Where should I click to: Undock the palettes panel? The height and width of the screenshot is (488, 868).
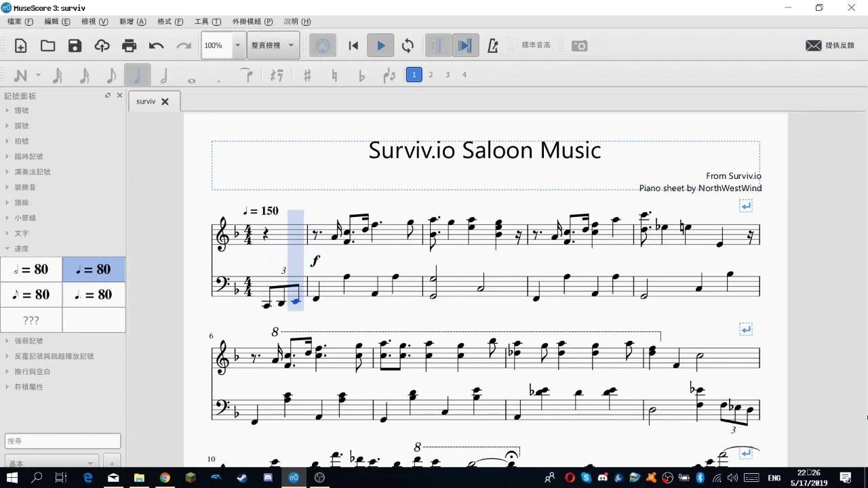coord(107,96)
